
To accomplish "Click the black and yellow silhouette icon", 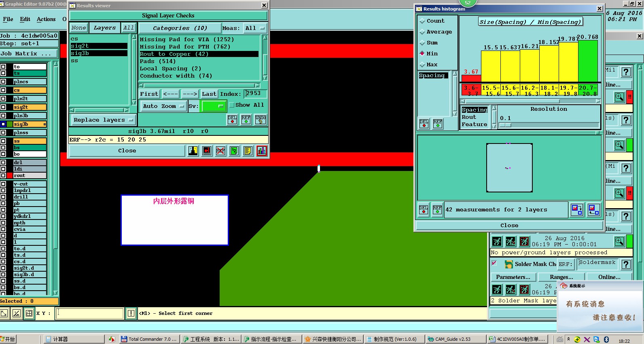I will (193, 151).
